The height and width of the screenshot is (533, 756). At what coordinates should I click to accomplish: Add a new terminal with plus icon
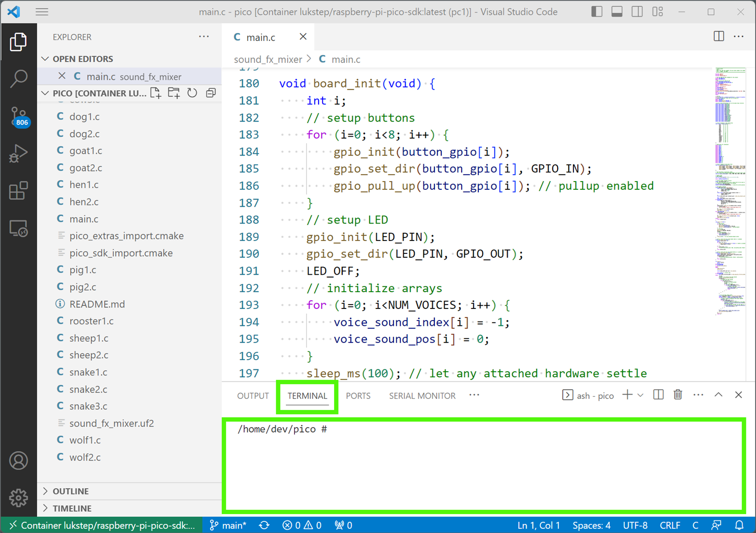pyautogui.click(x=627, y=395)
